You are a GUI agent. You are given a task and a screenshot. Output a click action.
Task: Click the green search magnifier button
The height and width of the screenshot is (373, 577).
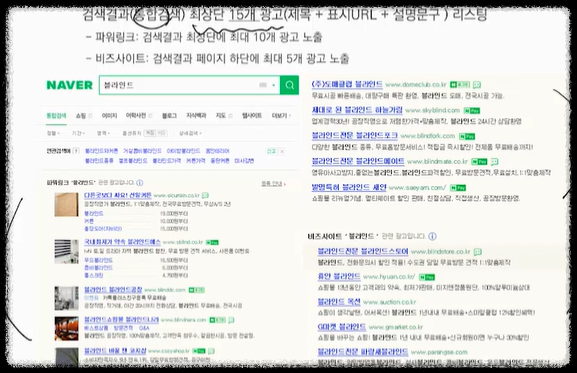click(289, 85)
